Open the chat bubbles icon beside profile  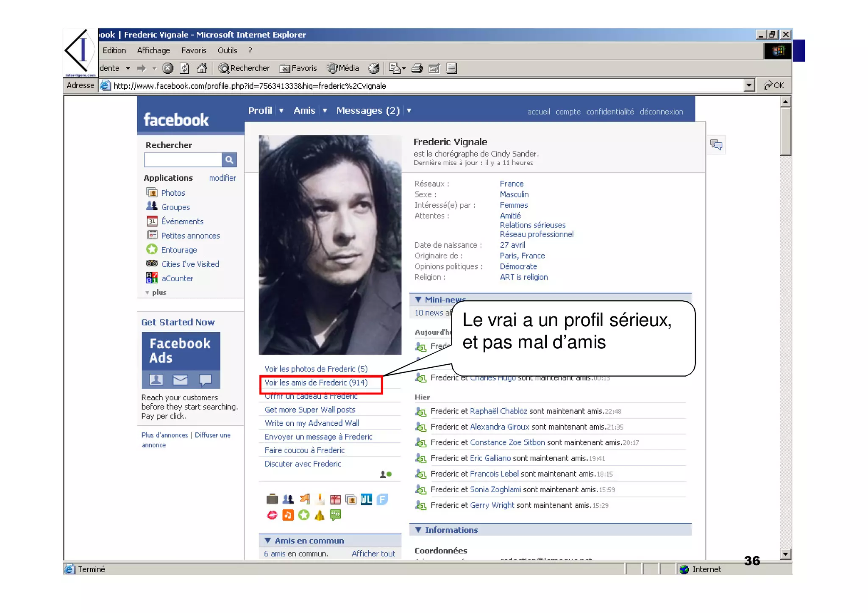point(716,145)
